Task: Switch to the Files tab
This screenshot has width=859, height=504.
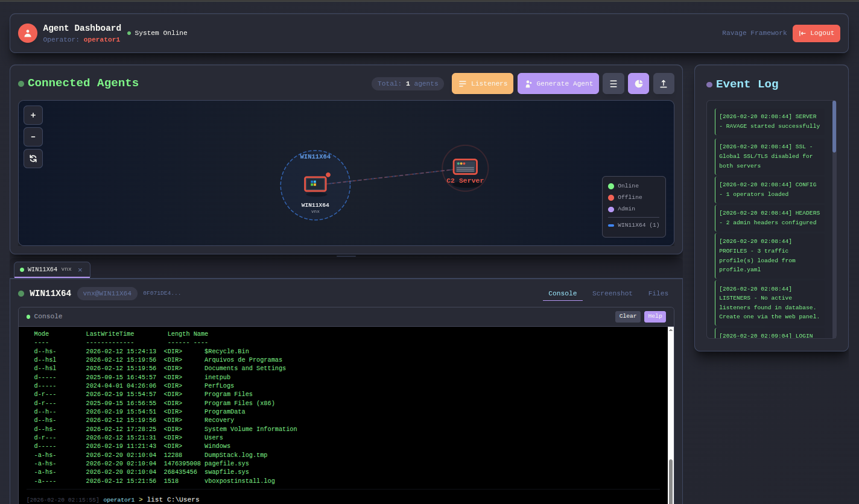Action: pyautogui.click(x=658, y=294)
